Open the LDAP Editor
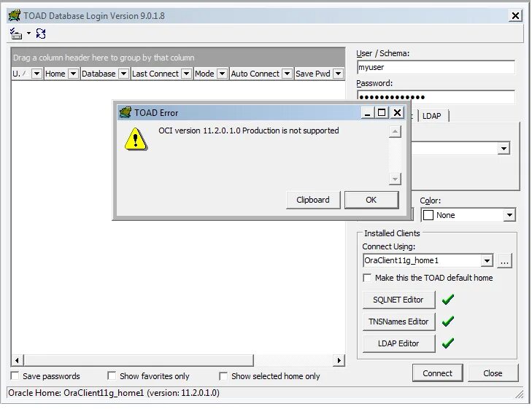 [398, 343]
